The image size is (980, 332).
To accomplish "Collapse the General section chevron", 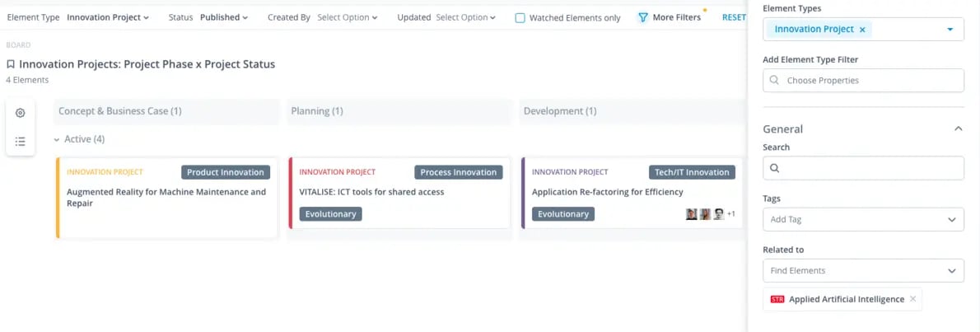I will point(958,129).
